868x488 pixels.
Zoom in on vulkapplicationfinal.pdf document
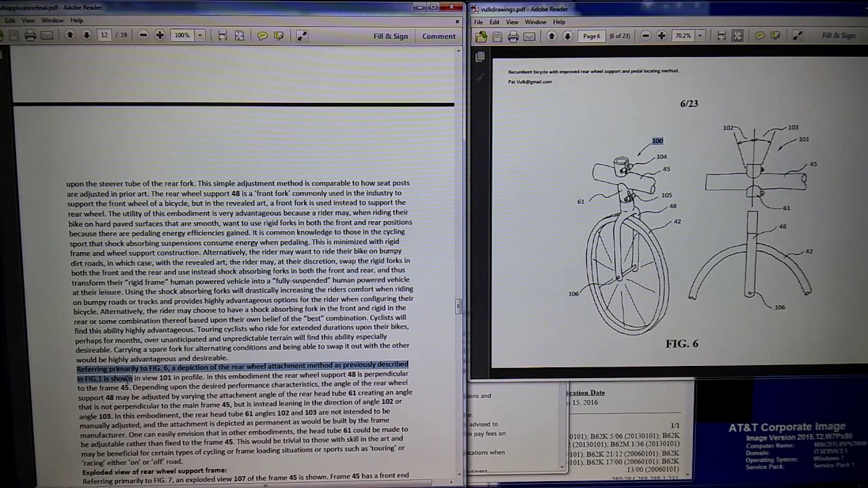159,35
